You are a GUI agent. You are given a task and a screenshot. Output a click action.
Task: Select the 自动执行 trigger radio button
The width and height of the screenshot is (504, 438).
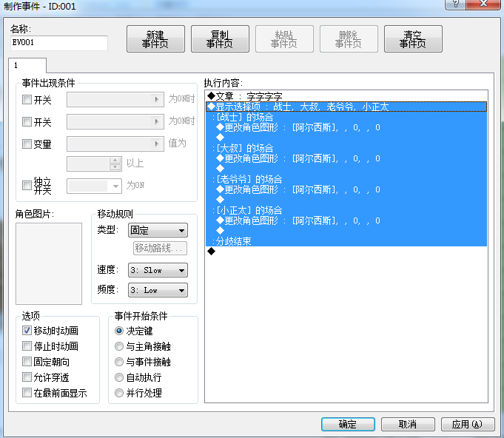pyautogui.click(x=119, y=377)
